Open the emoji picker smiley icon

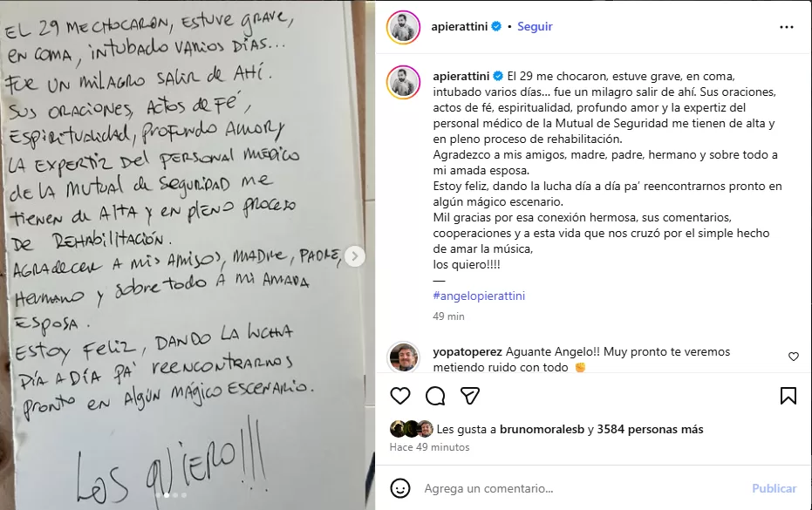pos(399,488)
